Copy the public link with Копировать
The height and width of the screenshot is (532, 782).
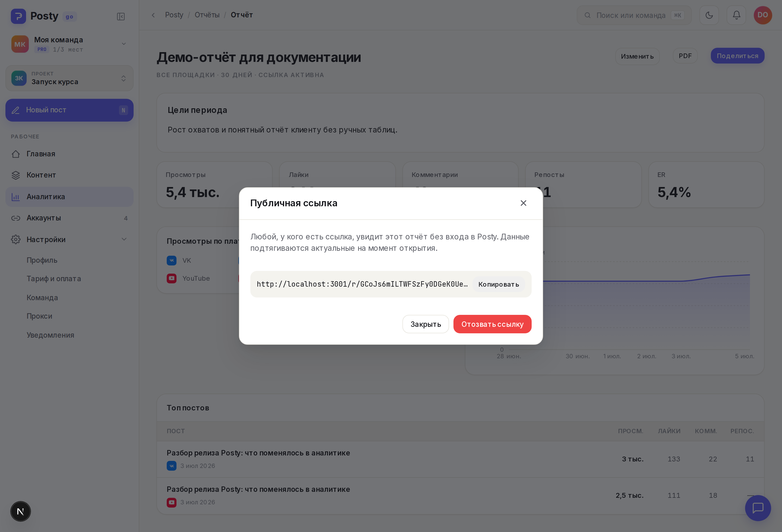click(x=499, y=284)
